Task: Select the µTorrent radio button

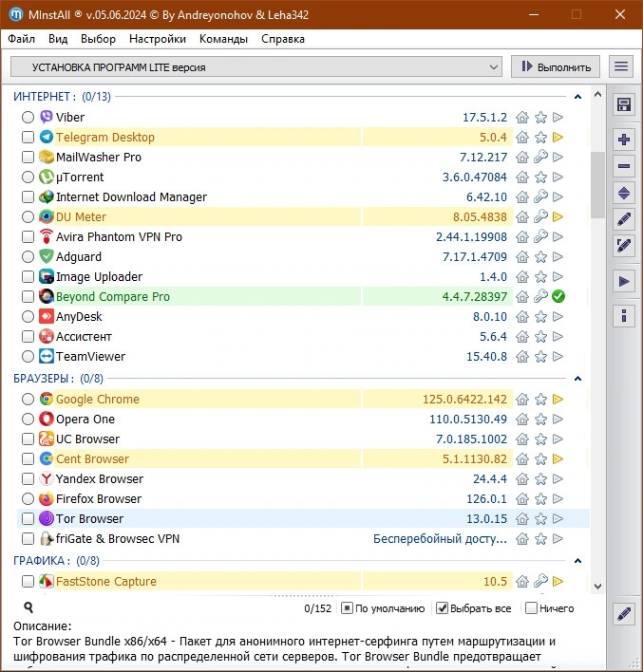Action: point(28,177)
